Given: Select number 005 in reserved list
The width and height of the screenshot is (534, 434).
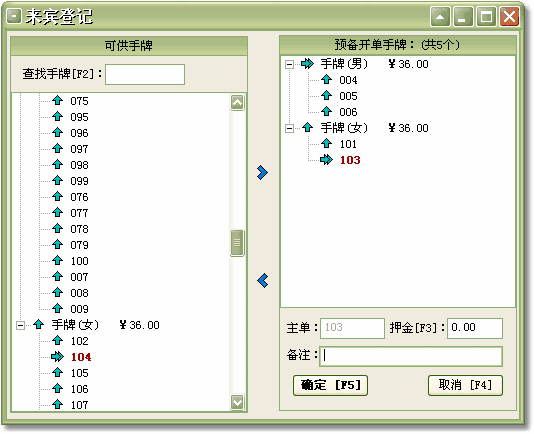Looking at the screenshot, I should coord(348,96).
